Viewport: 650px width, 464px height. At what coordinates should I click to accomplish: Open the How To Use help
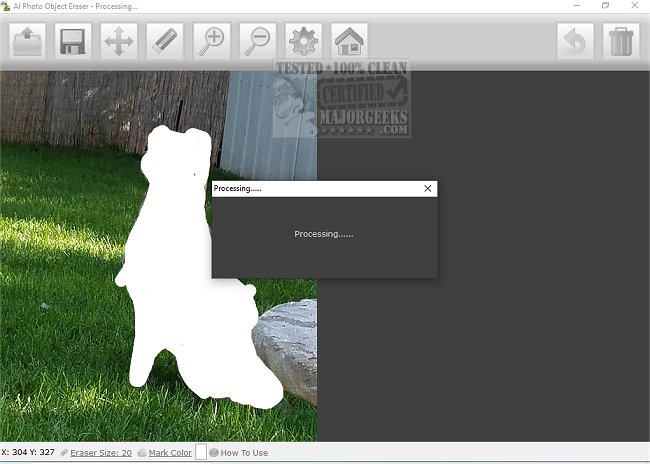click(x=244, y=453)
